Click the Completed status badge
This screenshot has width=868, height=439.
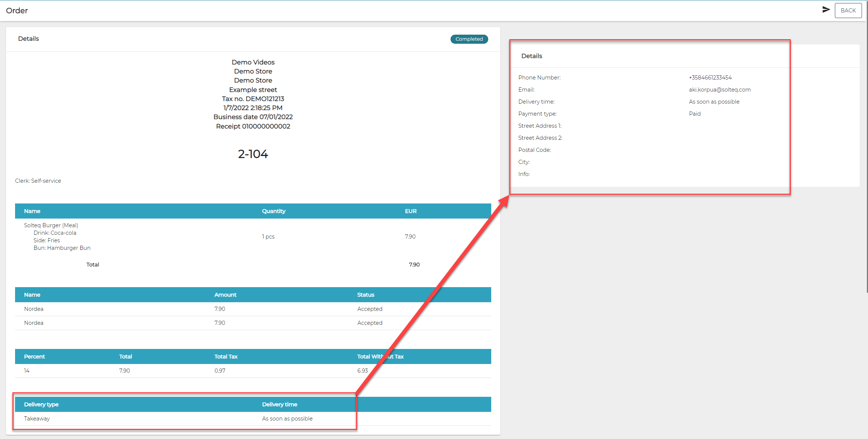coord(469,39)
